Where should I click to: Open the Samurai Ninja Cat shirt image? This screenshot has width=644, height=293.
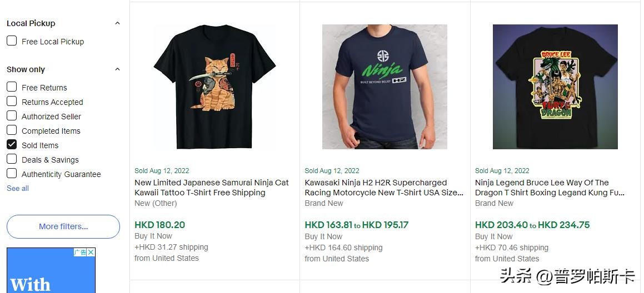pos(214,87)
